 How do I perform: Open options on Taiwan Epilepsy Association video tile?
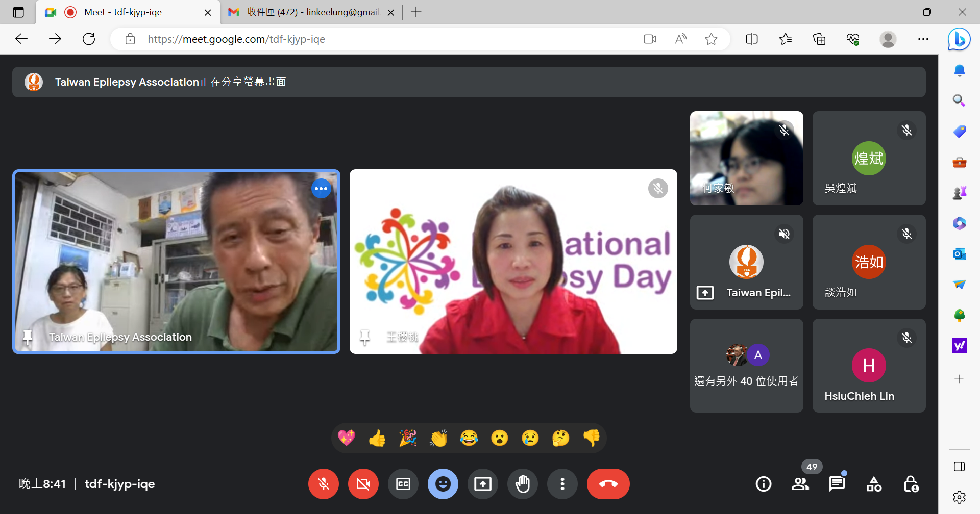(321, 189)
